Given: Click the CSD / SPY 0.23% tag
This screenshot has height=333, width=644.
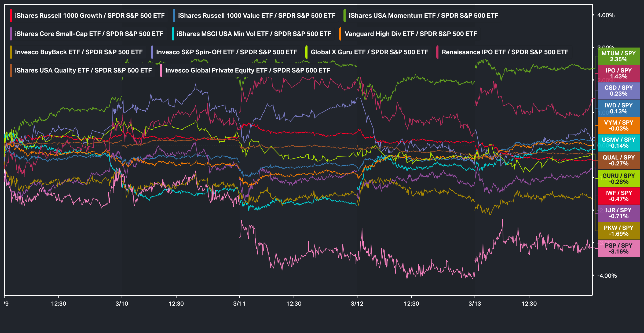Looking at the screenshot, I should point(619,91).
